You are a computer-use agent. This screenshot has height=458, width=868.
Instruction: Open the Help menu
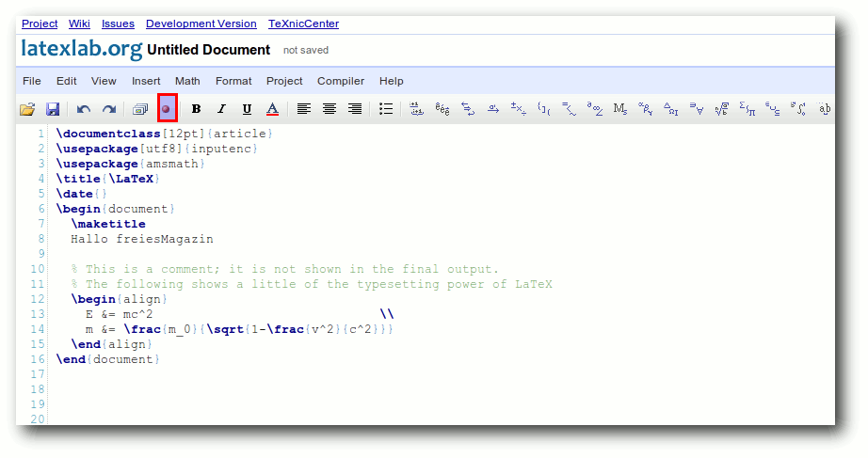click(x=392, y=81)
